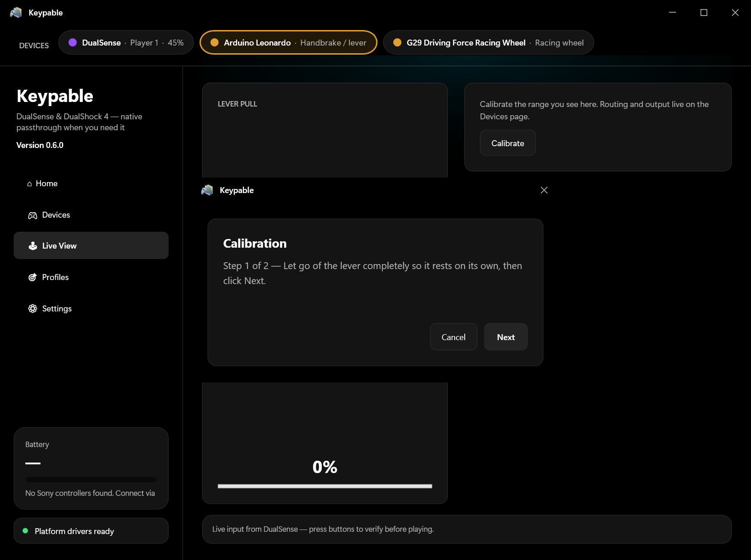Minimize the Keypable window
The image size is (751, 560).
tap(672, 12)
